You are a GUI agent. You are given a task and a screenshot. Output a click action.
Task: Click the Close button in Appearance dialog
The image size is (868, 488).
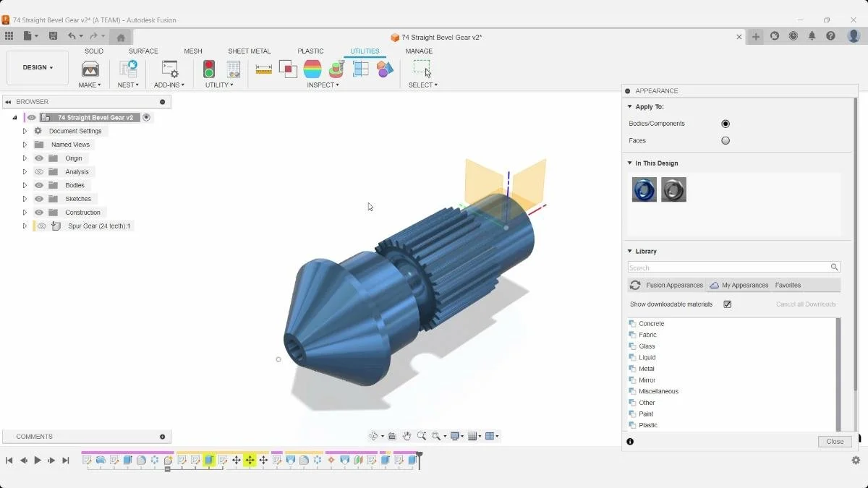[x=835, y=442]
